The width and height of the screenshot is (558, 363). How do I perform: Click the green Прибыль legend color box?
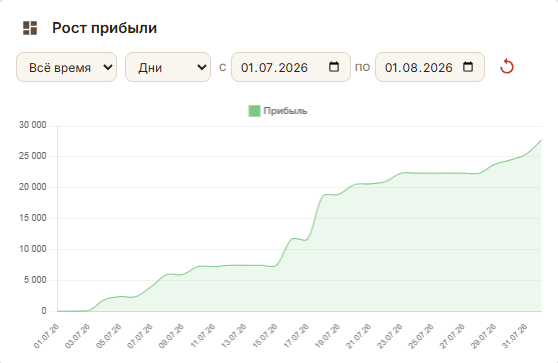click(x=254, y=111)
